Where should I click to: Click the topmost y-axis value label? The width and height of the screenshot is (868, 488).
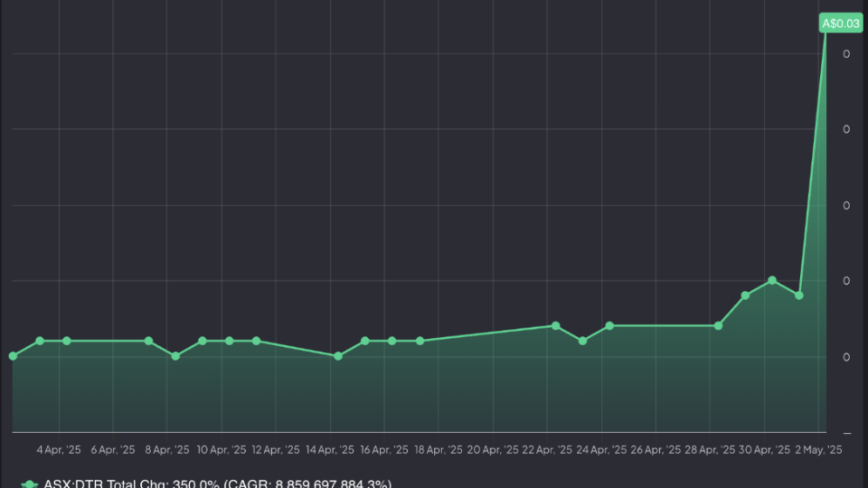pos(846,54)
